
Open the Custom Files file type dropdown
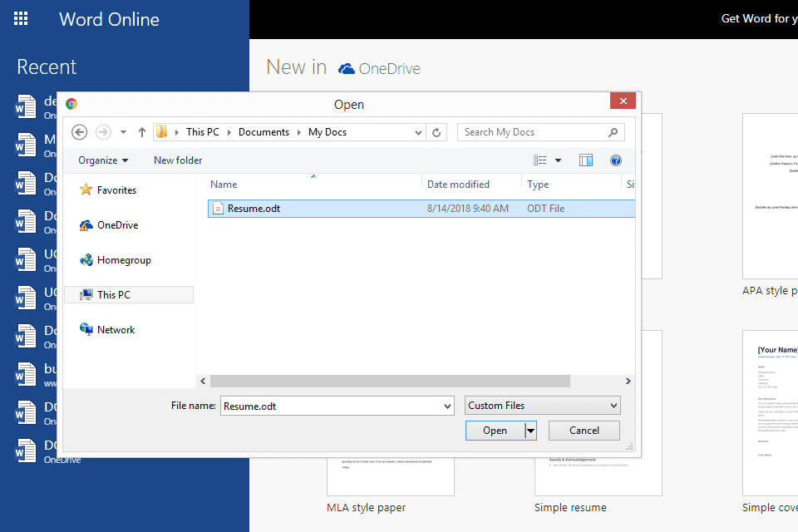click(x=542, y=405)
